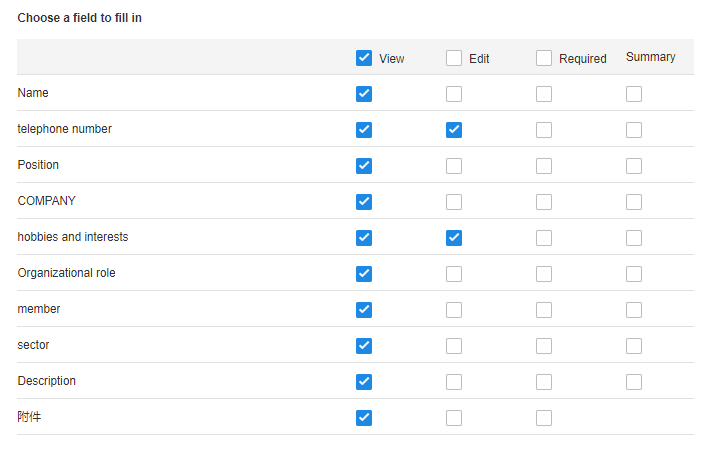Enable Edit for the Name field

pyautogui.click(x=454, y=94)
